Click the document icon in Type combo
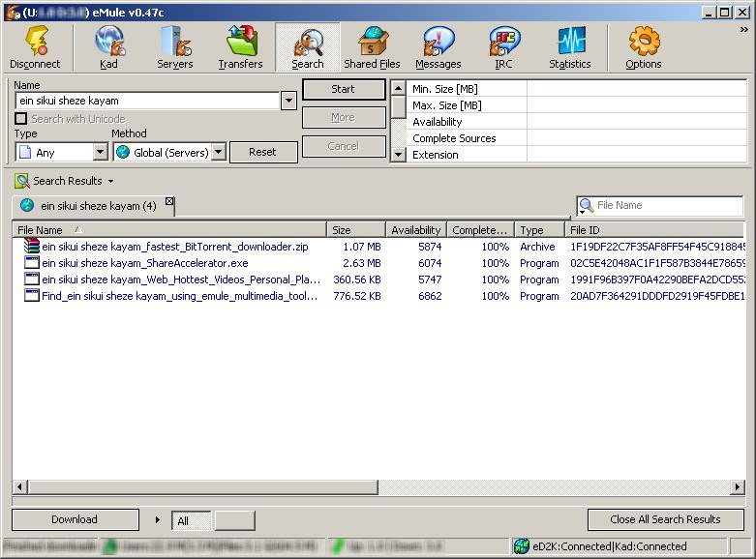 point(25,152)
